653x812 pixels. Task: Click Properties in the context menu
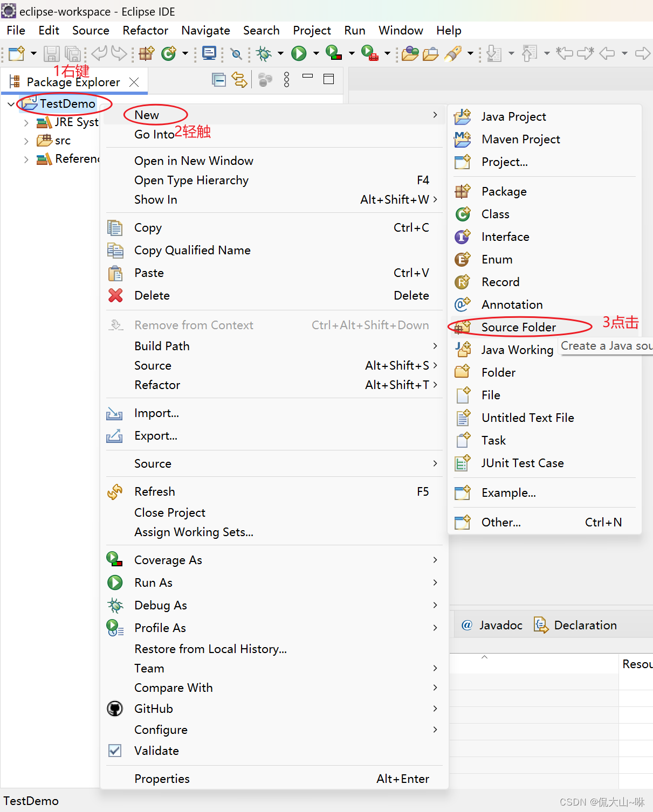pos(274,779)
